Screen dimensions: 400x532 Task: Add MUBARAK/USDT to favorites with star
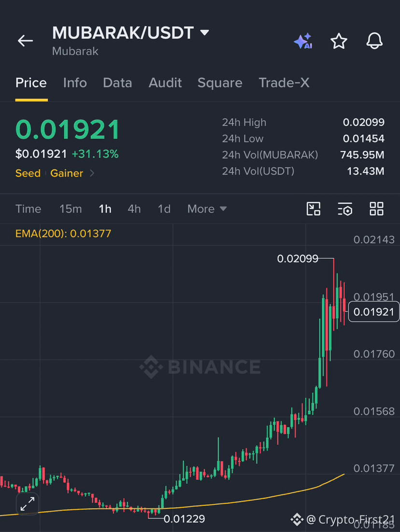[339, 41]
